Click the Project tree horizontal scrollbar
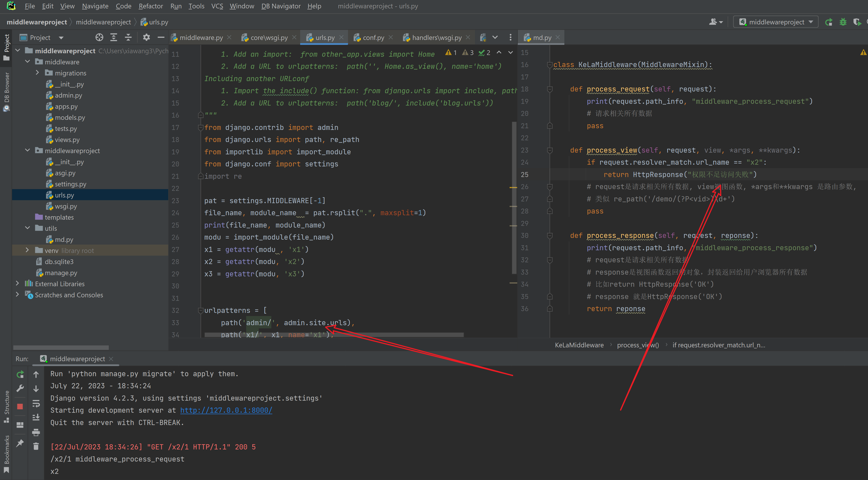 (x=61, y=347)
